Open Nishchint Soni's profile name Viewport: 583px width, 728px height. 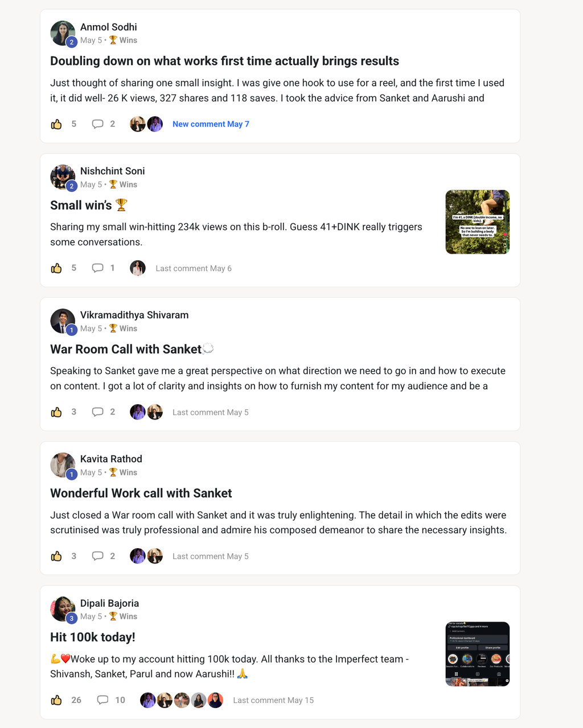coord(112,171)
